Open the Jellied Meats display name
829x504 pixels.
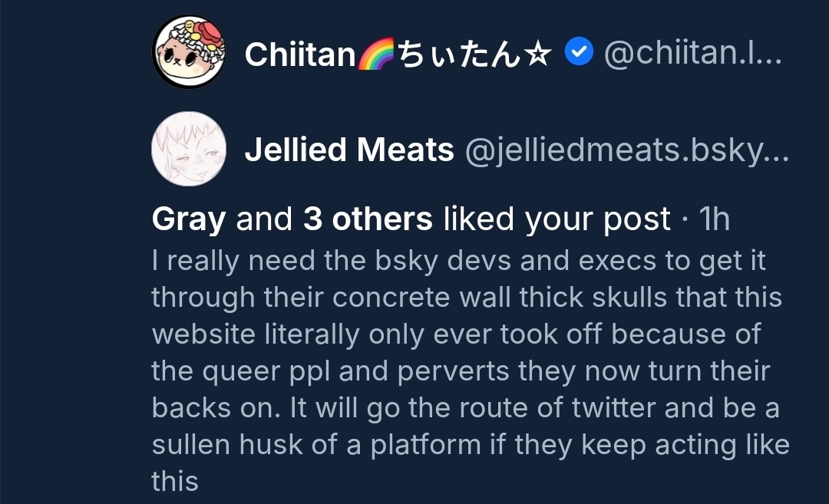click(x=349, y=150)
